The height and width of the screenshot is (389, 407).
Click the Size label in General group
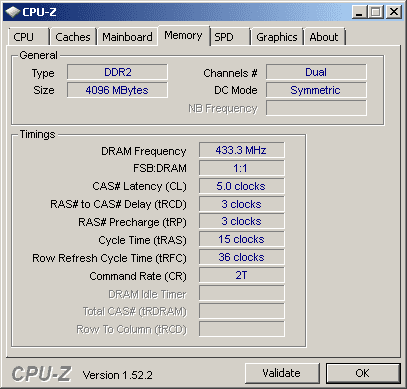click(44, 90)
